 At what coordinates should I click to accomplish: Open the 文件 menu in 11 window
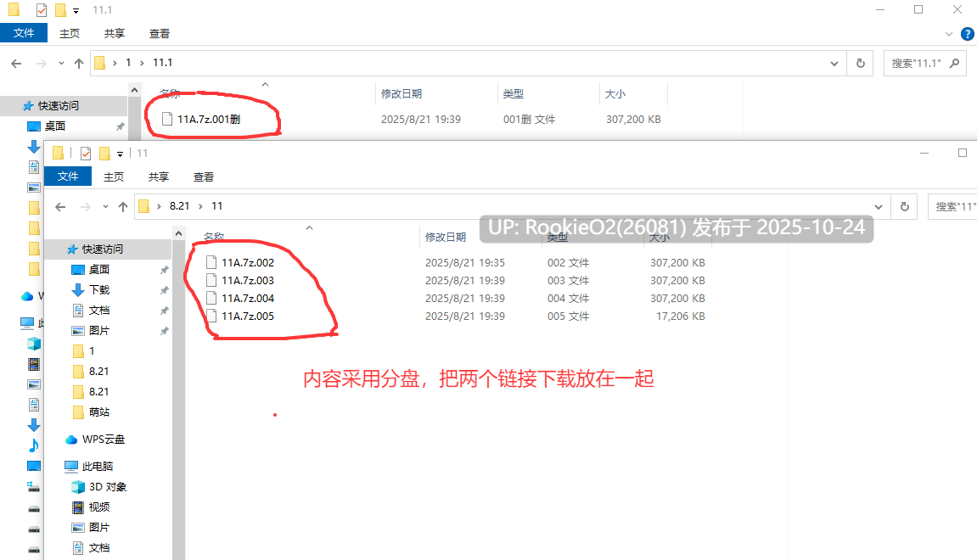(x=68, y=176)
